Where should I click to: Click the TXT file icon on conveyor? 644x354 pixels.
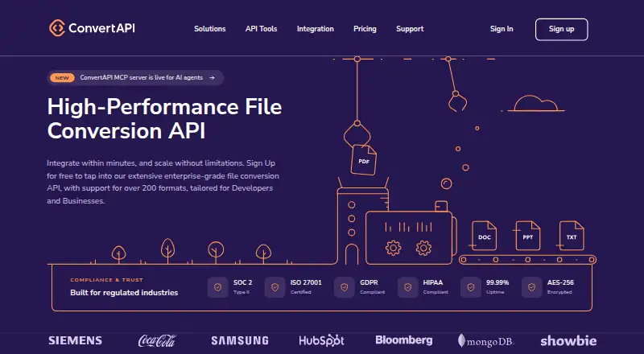pos(572,236)
